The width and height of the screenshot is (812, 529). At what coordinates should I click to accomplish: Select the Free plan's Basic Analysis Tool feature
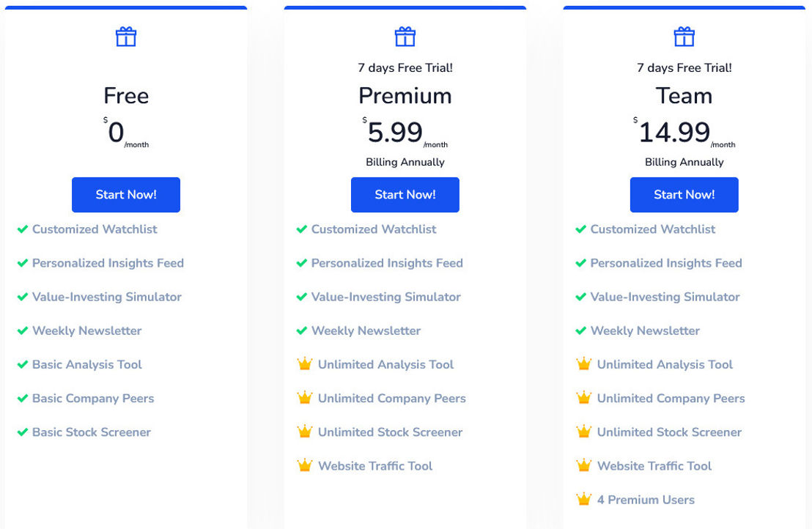[x=87, y=364]
